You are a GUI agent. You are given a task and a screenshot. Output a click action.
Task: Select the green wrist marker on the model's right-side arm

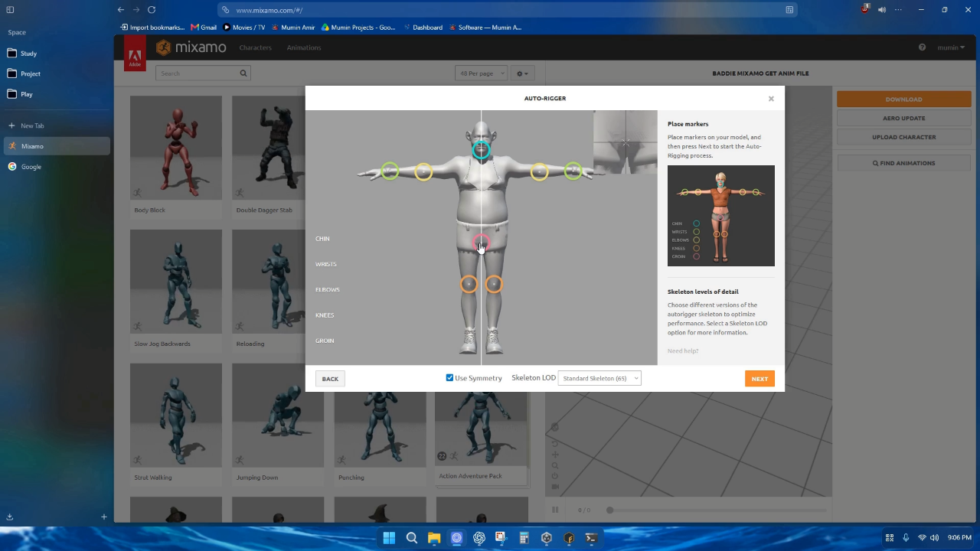573,171
